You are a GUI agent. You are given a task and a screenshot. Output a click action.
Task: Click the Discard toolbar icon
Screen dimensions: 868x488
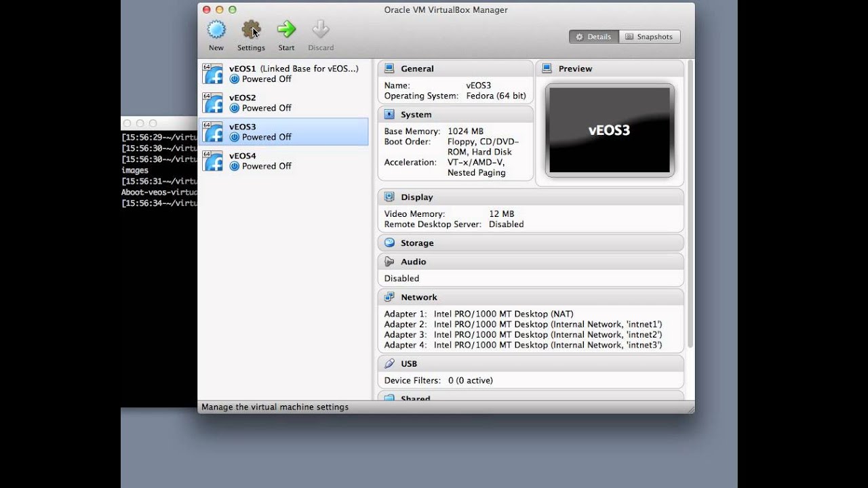[x=321, y=29]
